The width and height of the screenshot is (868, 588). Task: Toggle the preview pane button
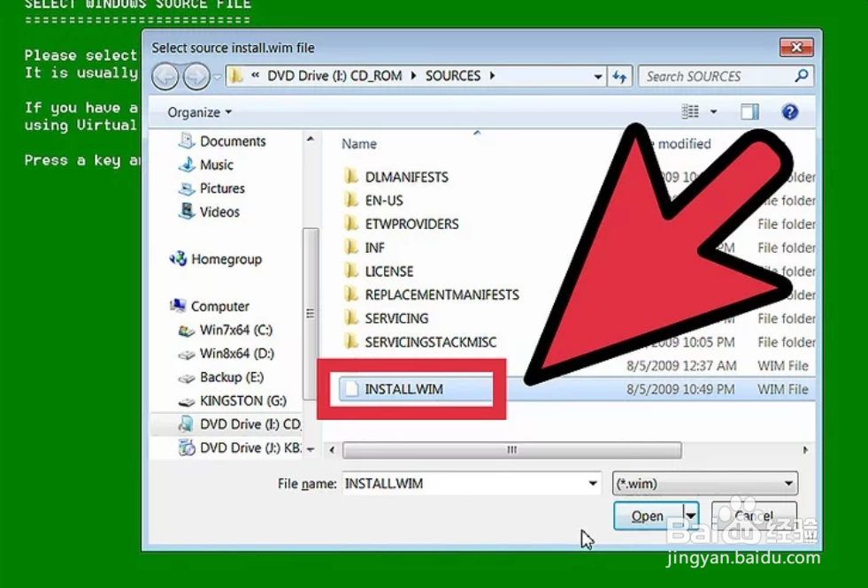click(749, 111)
